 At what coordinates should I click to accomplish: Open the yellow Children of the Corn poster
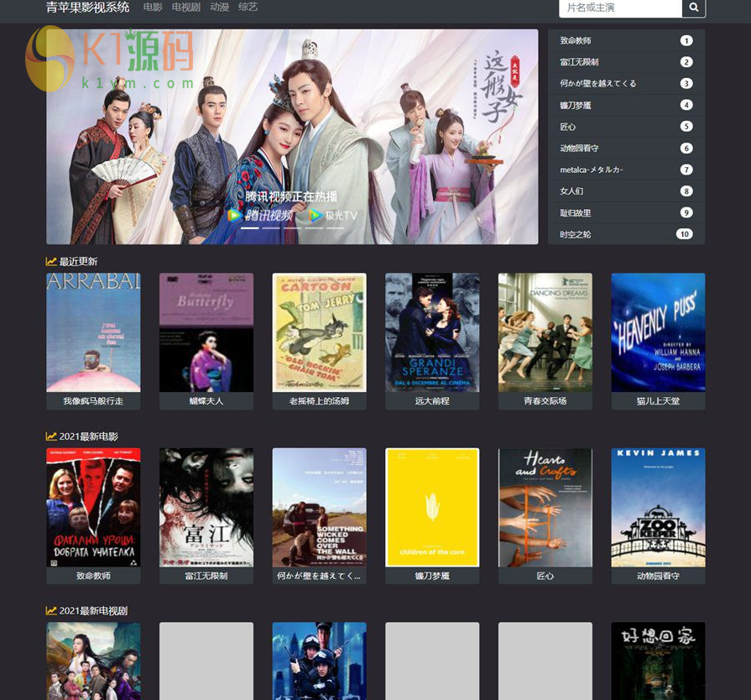(x=432, y=507)
